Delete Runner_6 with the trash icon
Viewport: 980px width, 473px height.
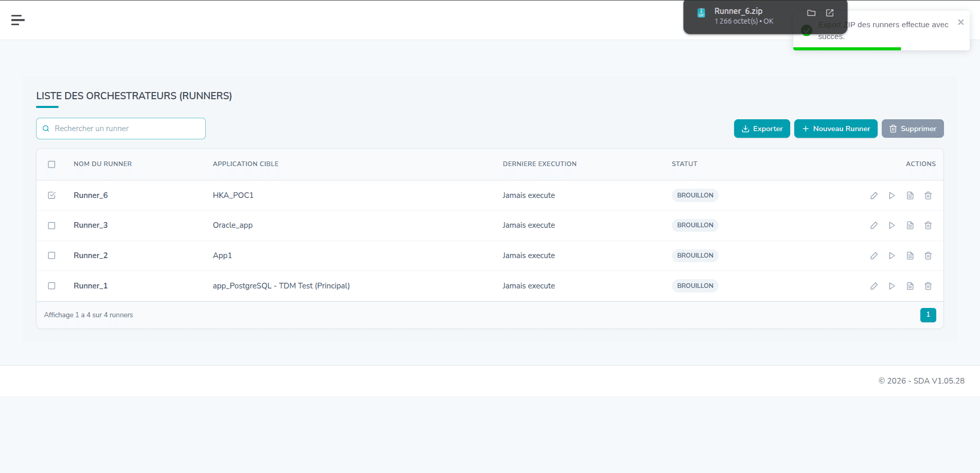tap(928, 195)
